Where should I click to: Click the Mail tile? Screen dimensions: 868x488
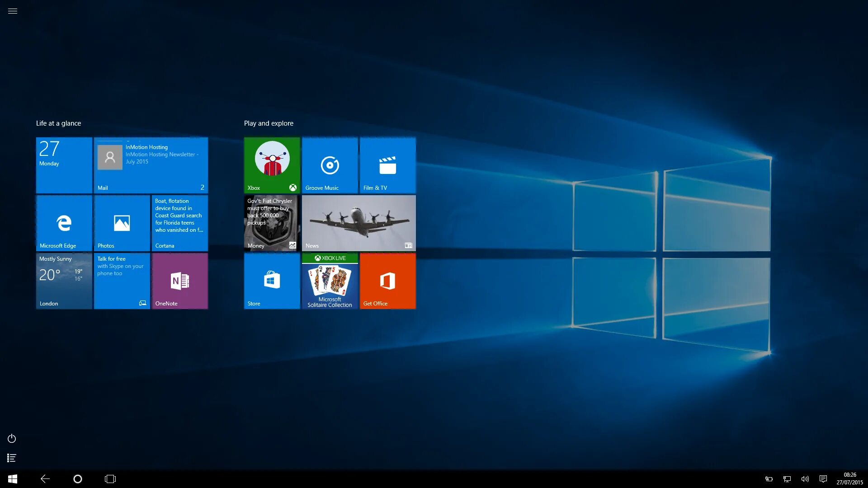151,165
